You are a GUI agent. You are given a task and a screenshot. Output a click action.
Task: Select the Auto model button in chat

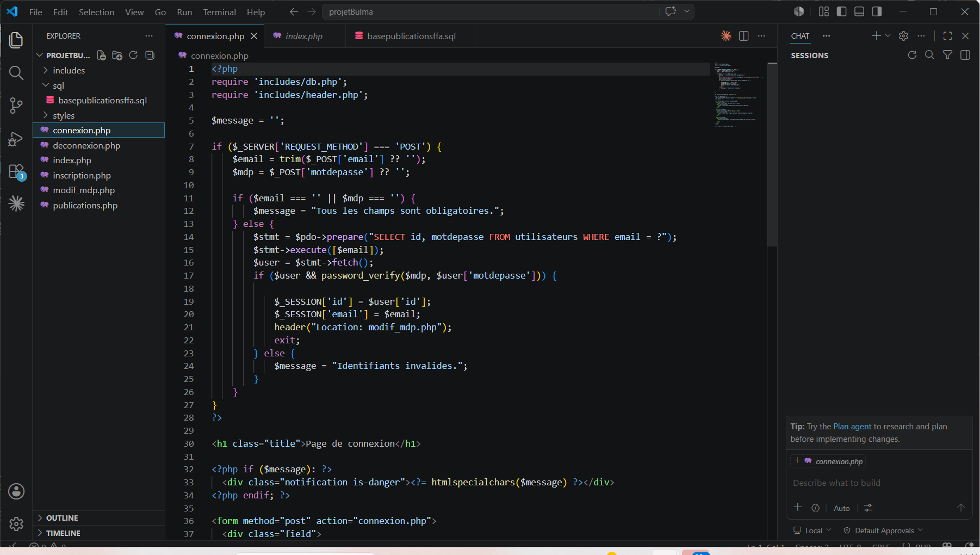pyautogui.click(x=841, y=508)
